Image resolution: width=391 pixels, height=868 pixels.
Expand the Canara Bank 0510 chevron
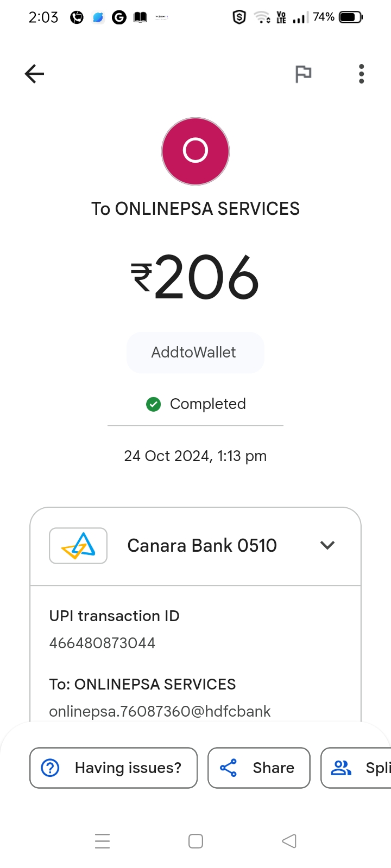[x=327, y=545]
